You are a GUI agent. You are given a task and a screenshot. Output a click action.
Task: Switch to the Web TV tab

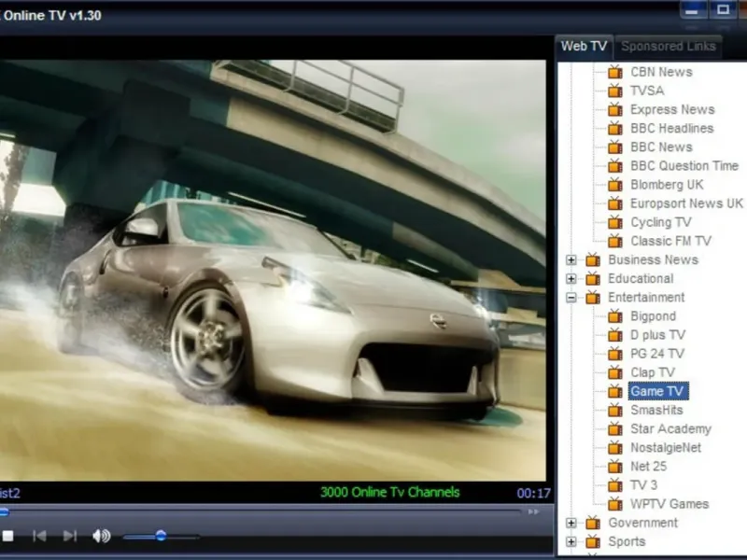coord(584,46)
